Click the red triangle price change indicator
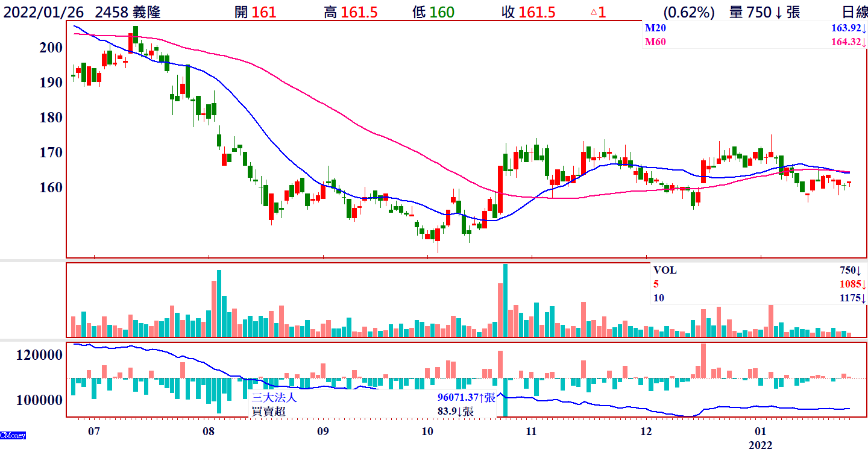The image size is (868, 452). 593,12
